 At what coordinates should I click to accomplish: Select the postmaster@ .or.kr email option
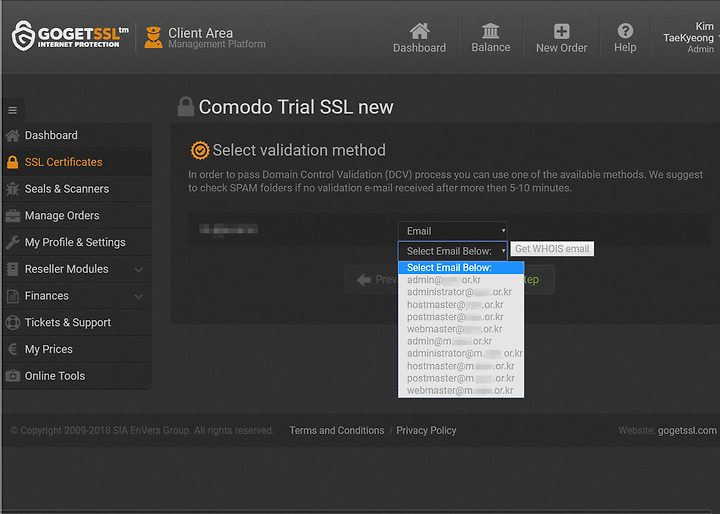click(461, 317)
